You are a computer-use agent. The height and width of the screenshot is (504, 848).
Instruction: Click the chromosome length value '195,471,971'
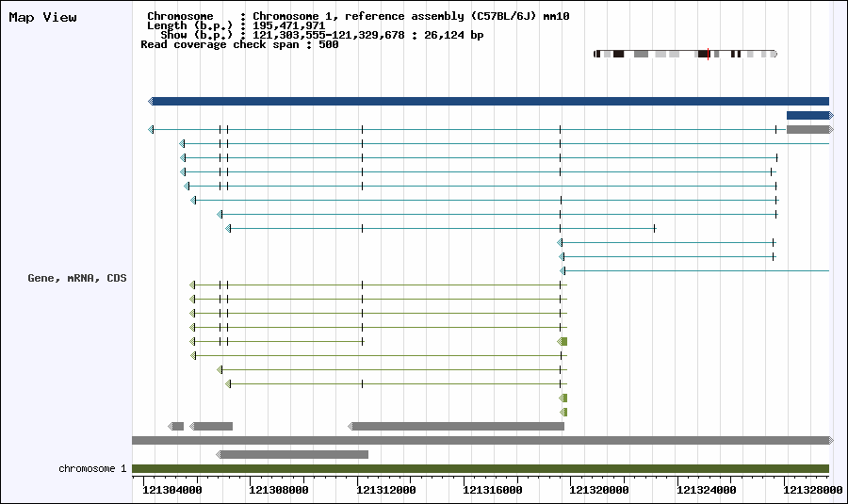click(289, 25)
